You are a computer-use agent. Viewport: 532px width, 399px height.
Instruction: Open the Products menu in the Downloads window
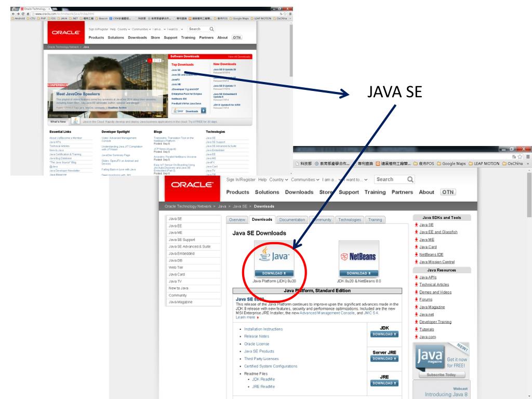click(237, 192)
